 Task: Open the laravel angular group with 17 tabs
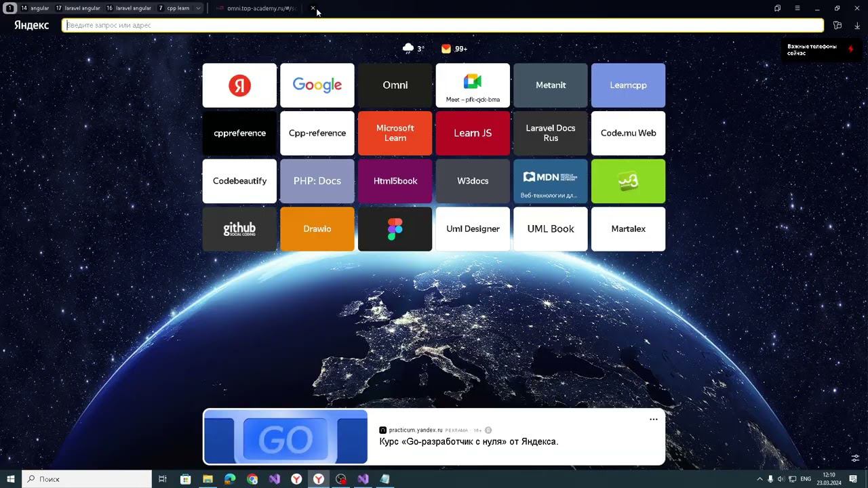[78, 8]
